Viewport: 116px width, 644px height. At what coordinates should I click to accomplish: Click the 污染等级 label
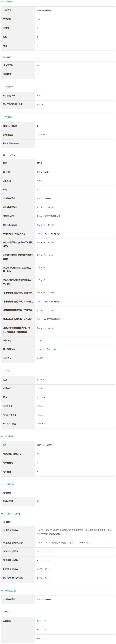[7, 74]
